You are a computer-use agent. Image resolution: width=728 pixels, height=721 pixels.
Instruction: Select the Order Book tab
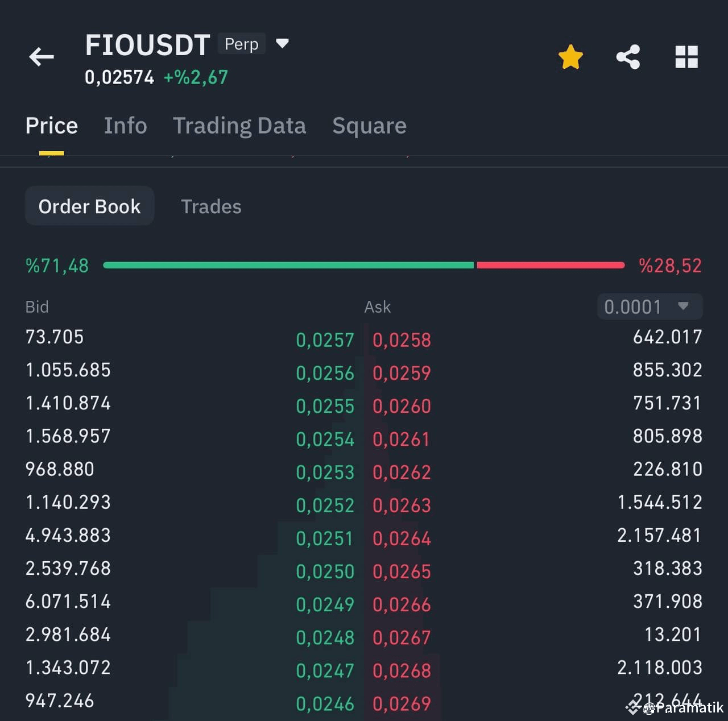[89, 206]
